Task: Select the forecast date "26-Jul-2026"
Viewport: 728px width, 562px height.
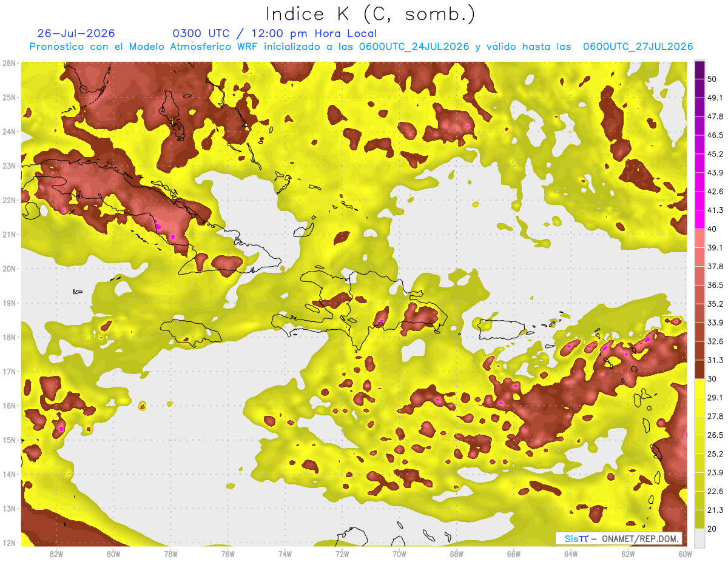Action: click(x=76, y=33)
